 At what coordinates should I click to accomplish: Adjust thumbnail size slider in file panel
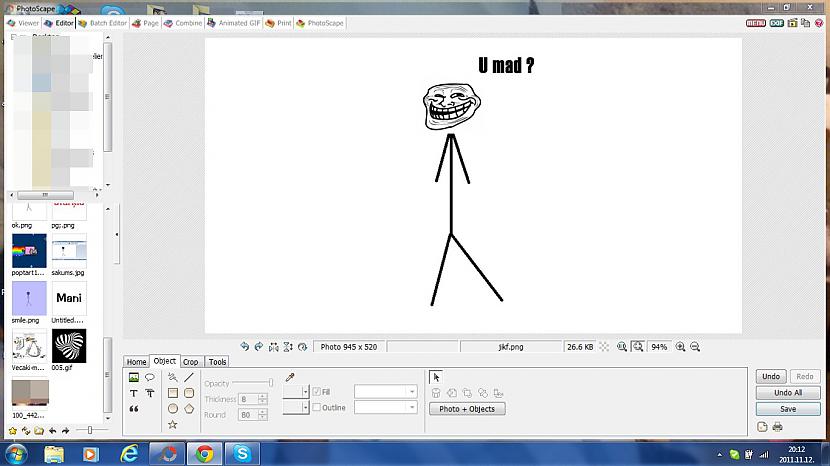click(90, 431)
